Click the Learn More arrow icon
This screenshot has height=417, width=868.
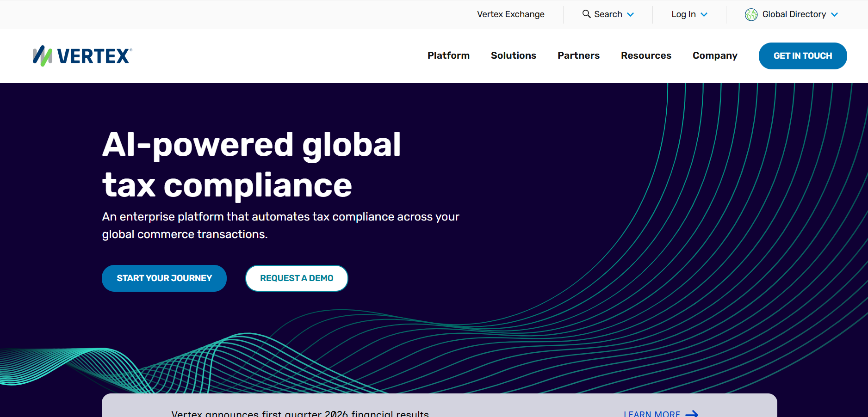692,414
